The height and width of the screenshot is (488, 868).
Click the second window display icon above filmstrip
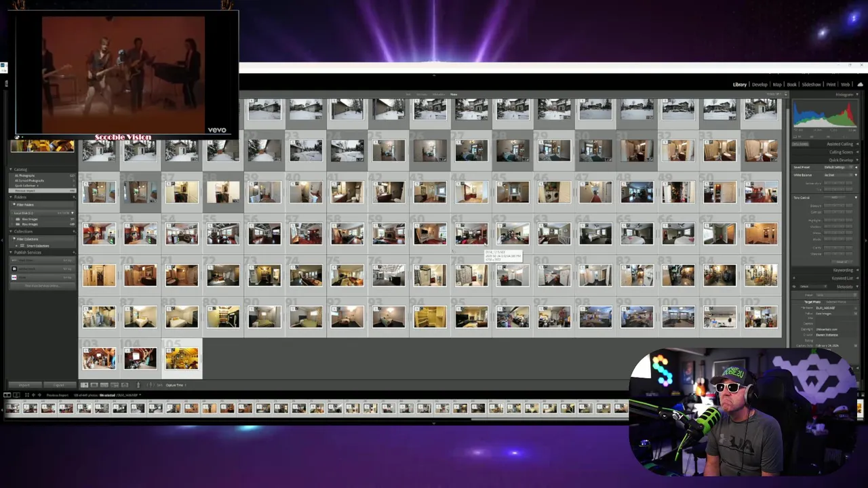[17, 395]
